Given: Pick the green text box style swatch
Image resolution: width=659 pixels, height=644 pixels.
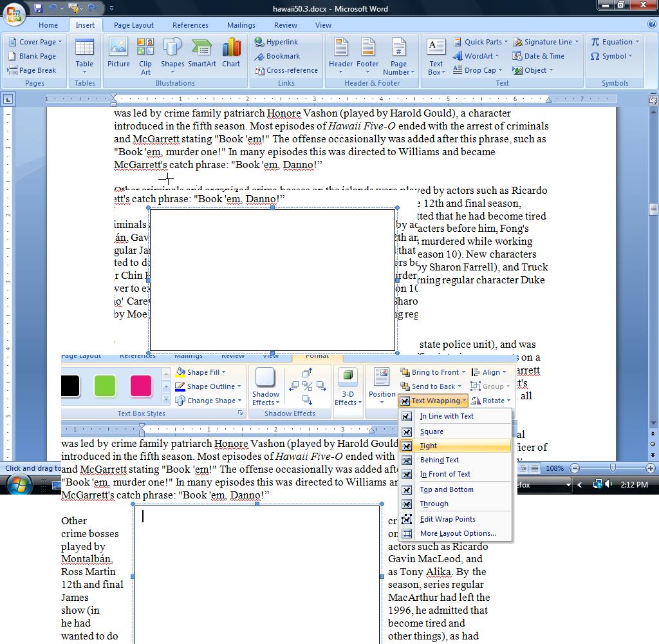Looking at the screenshot, I should 105,386.
